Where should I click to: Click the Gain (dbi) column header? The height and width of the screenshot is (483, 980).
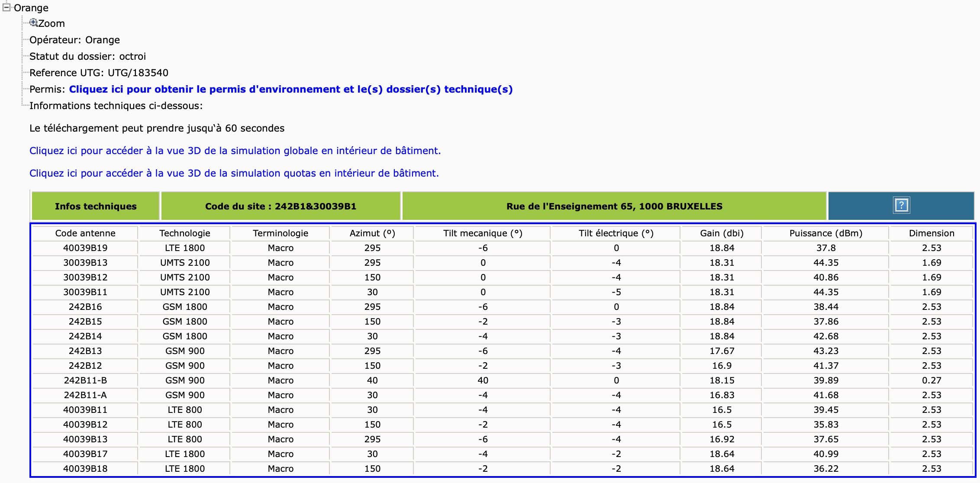click(722, 233)
